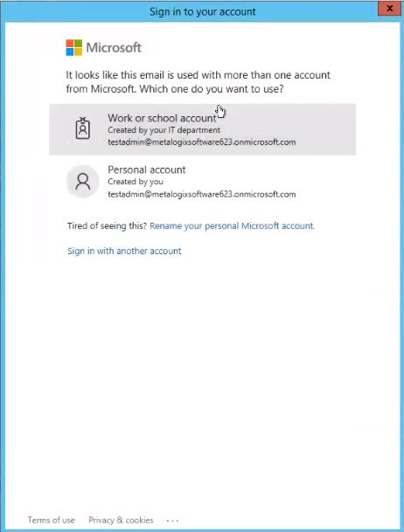404x532 pixels.
Task: Click the email under Created by your IT department
Action: 202,142
